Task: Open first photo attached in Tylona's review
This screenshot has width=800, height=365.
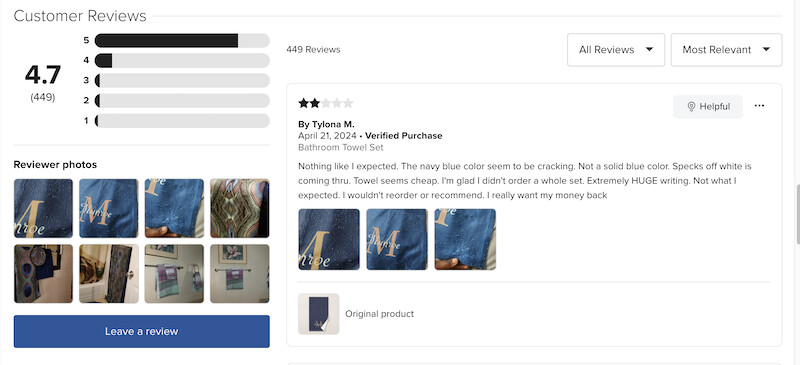Action: click(329, 239)
